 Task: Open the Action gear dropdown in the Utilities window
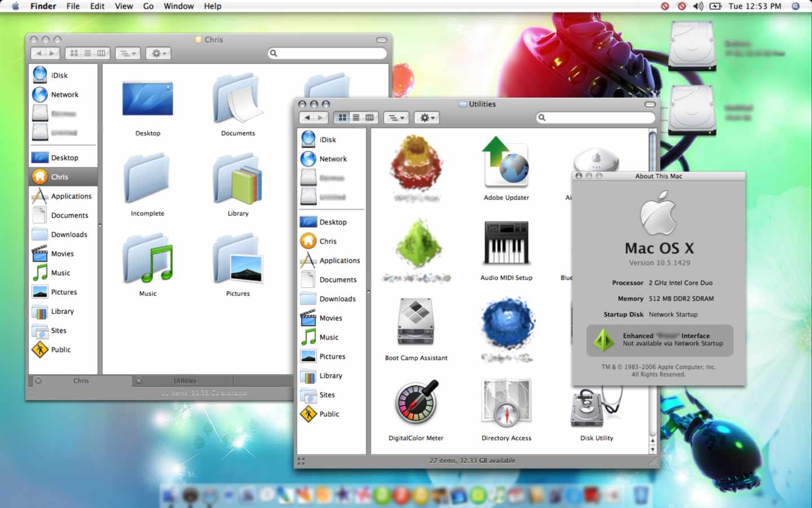(426, 117)
